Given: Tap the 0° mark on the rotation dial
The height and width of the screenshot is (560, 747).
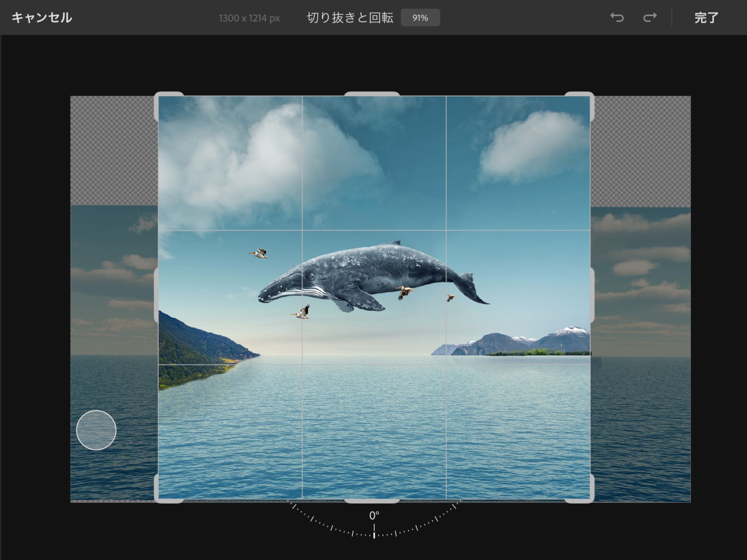Looking at the screenshot, I should [x=374, y=514].
